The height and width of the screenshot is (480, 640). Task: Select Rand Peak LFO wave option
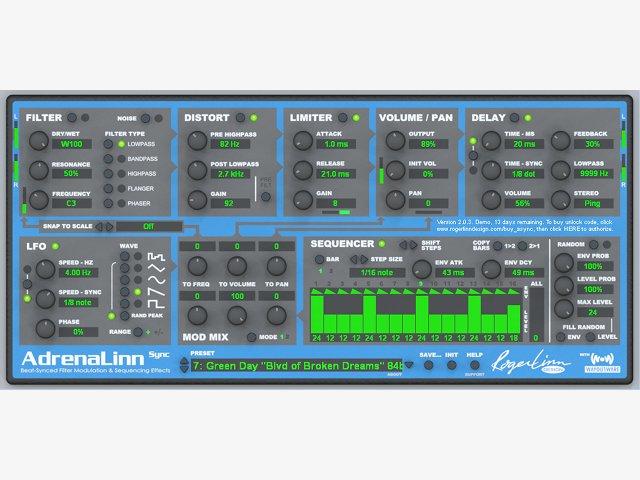(125, 316)
